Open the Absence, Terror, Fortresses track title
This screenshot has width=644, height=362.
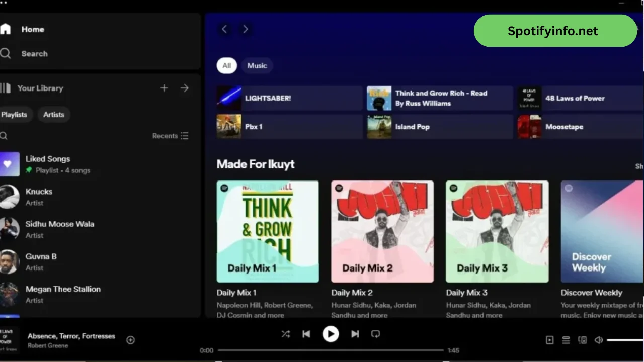[71, 336]
